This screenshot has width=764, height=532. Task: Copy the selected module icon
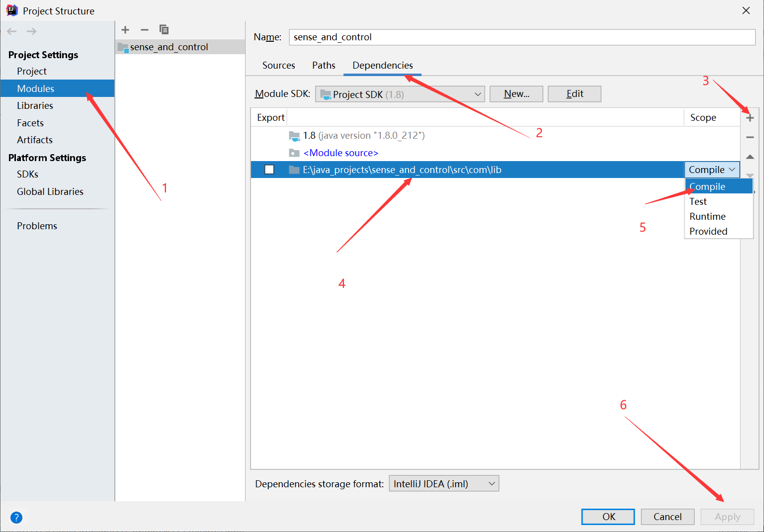pyautogui.click(x=164, y=30)
